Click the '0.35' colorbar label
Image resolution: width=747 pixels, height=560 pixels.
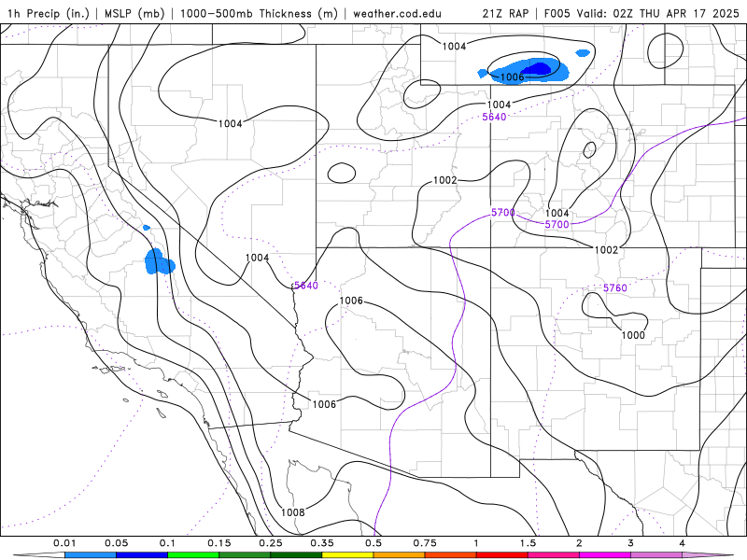click(x=322, y=543)
